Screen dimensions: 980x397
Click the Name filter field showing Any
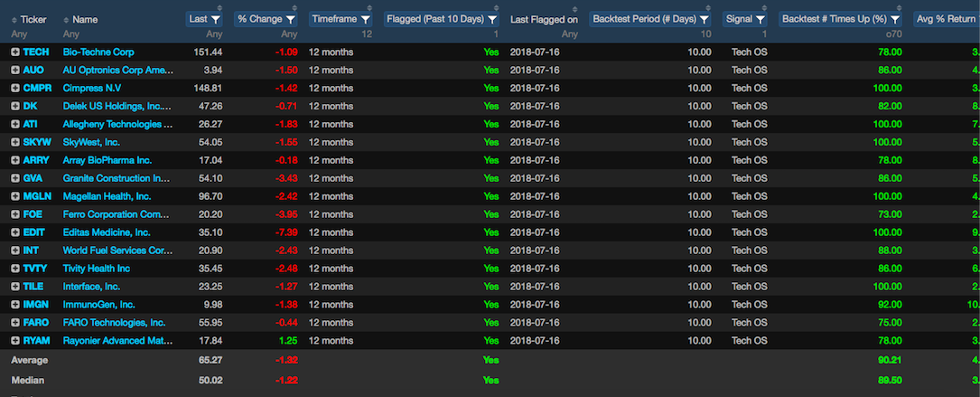click(x=70, y=34)
